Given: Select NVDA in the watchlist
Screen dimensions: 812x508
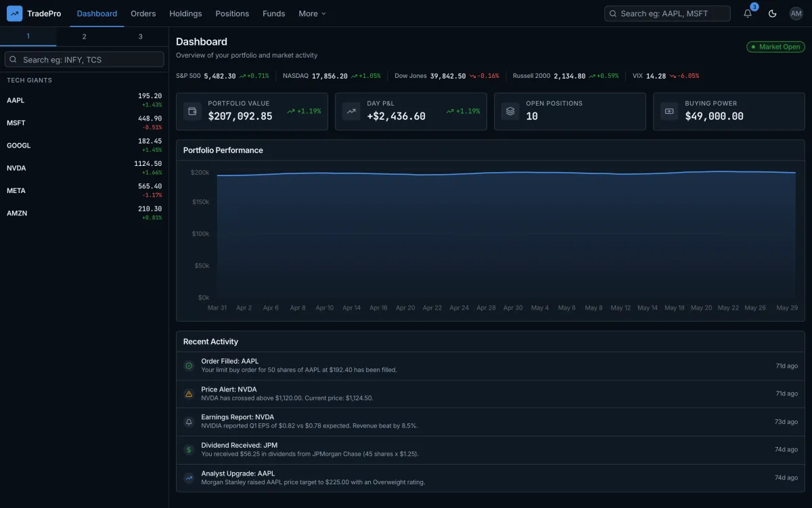Looking at the screenshot, I should click(84, 168).
